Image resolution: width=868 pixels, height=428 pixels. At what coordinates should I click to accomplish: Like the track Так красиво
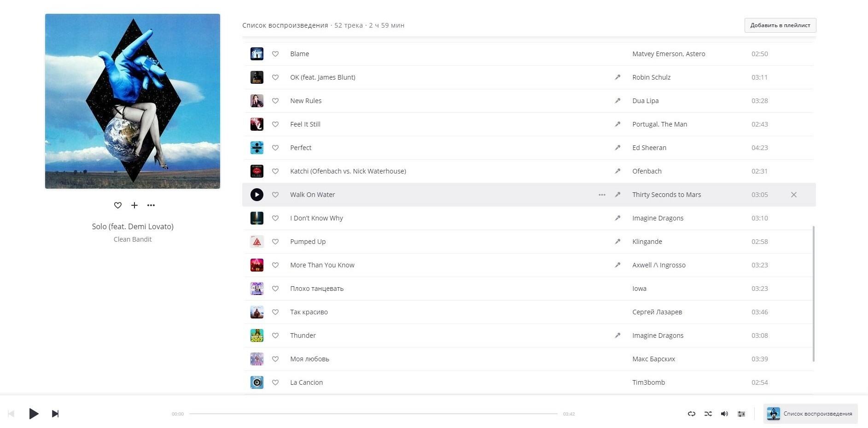(x=275, y=312)
